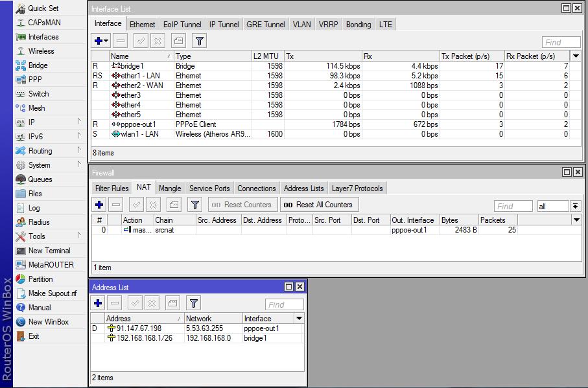This screenshot has height=388, width=588.
Task: Open the Interfaces menu in the sidebar
Action: (x=50, y=37)
